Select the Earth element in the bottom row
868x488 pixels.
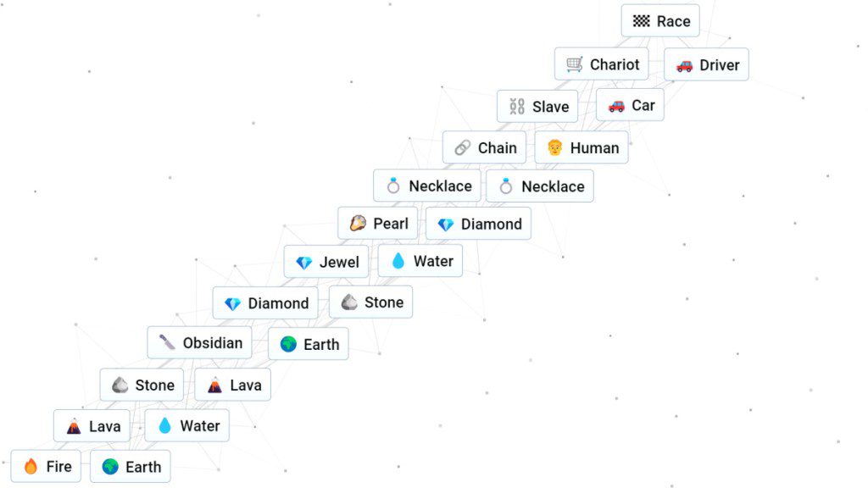[130, 467]
